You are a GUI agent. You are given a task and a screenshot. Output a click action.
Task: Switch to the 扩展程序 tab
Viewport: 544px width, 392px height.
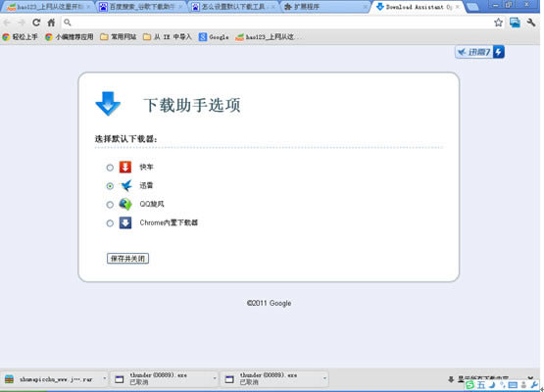coord(325,7)
